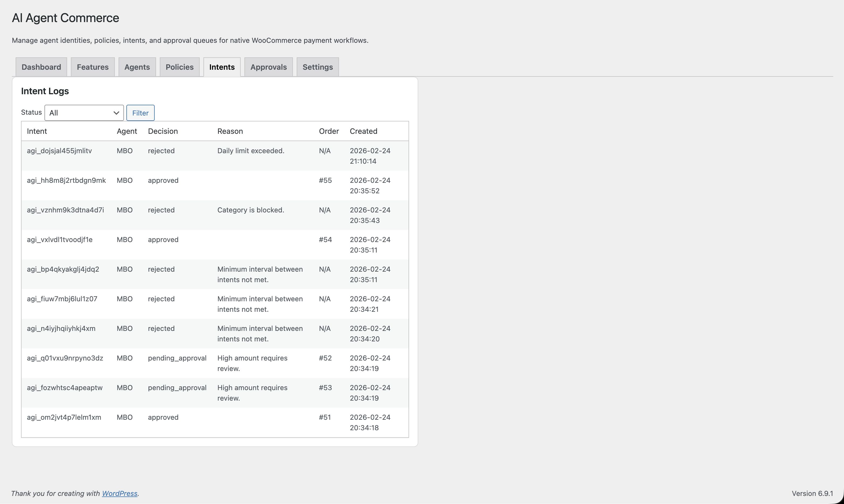Select intent agi_om2jvt4p7lelm1xm
The image size is (844, 504).
click(64, 417)
